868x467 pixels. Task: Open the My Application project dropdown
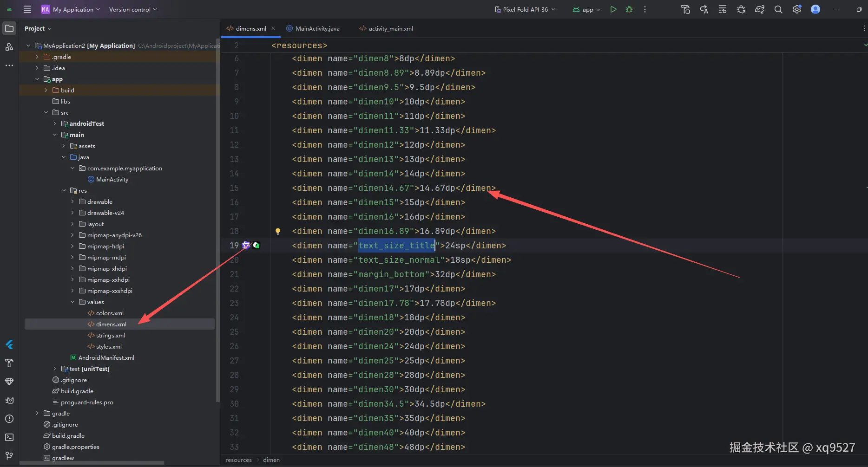(x=71, y=9)
